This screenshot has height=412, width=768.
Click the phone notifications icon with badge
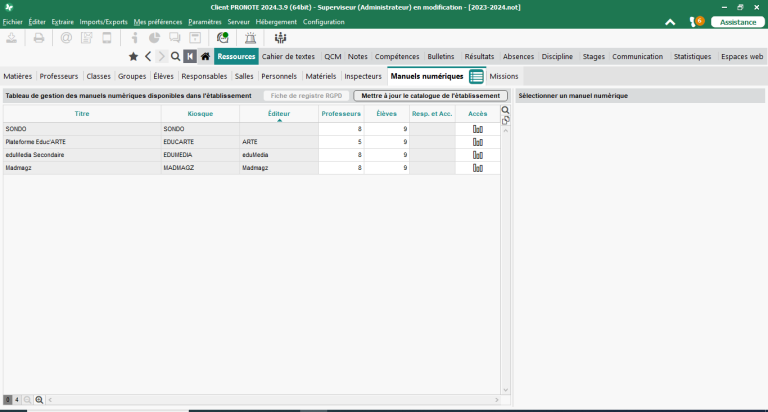(x=696, y=21)
